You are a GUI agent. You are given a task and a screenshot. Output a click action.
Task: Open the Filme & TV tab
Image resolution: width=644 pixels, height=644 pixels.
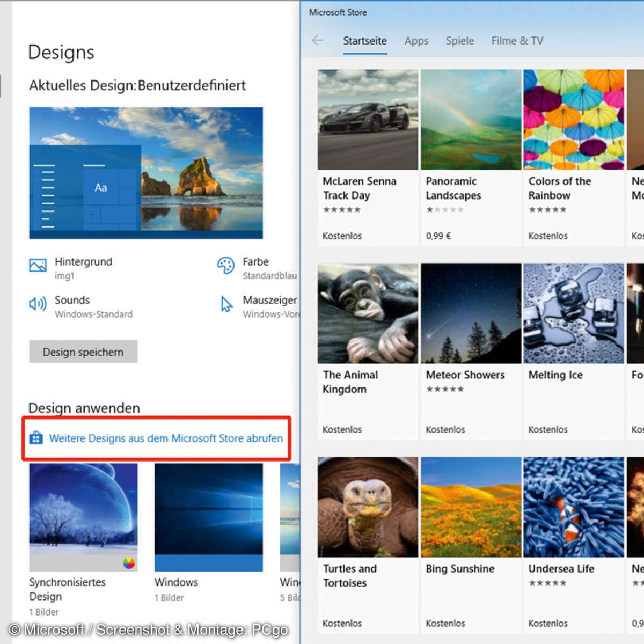[x=517, y=41]
